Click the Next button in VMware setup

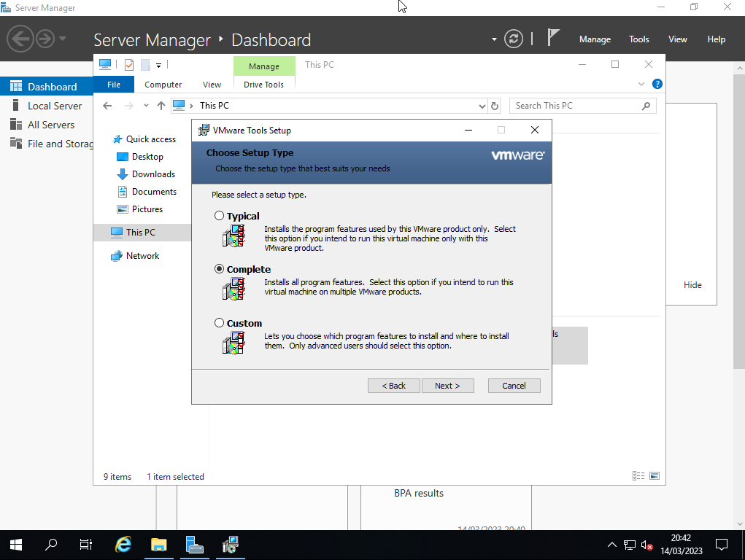[x=447, y=386]
